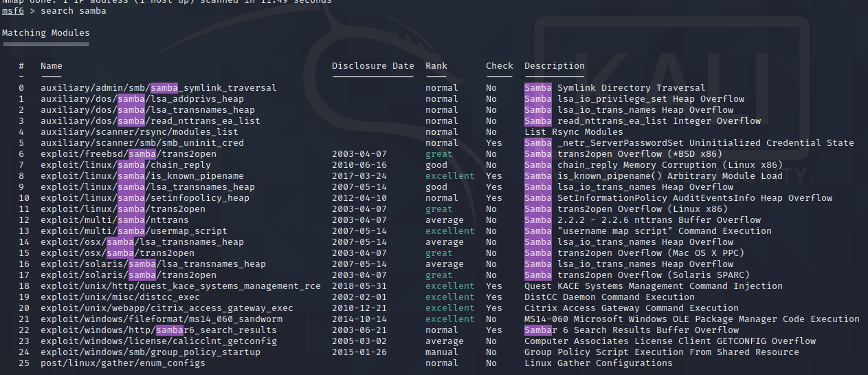The image size is (868, 375).
Task: Select exploit/osx/samba/trans2open module
Action: click(x=118, y=253)
